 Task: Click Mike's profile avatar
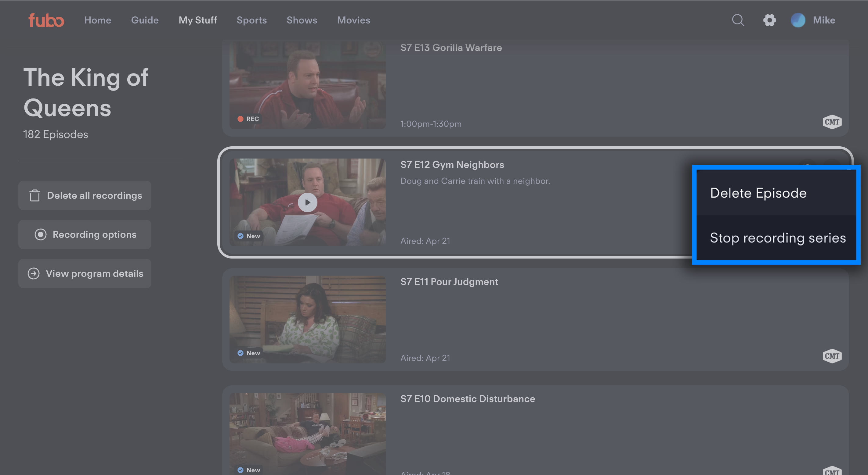coord(798,20)
